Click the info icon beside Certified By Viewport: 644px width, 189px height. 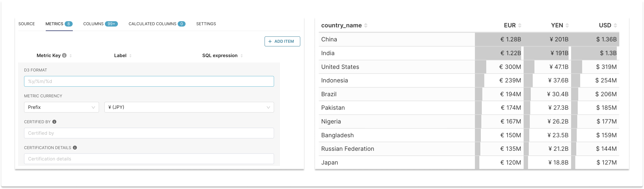tap(54, 122)
